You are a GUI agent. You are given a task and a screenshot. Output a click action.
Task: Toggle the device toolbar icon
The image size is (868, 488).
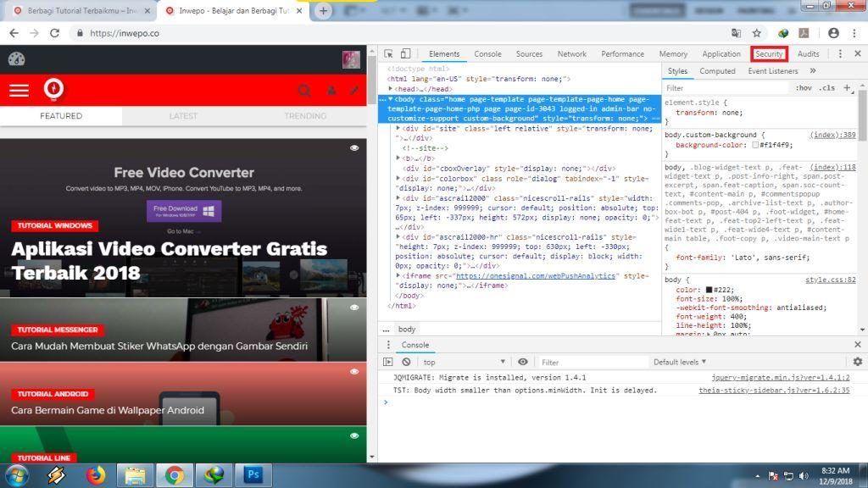click(x=406, y=53)
